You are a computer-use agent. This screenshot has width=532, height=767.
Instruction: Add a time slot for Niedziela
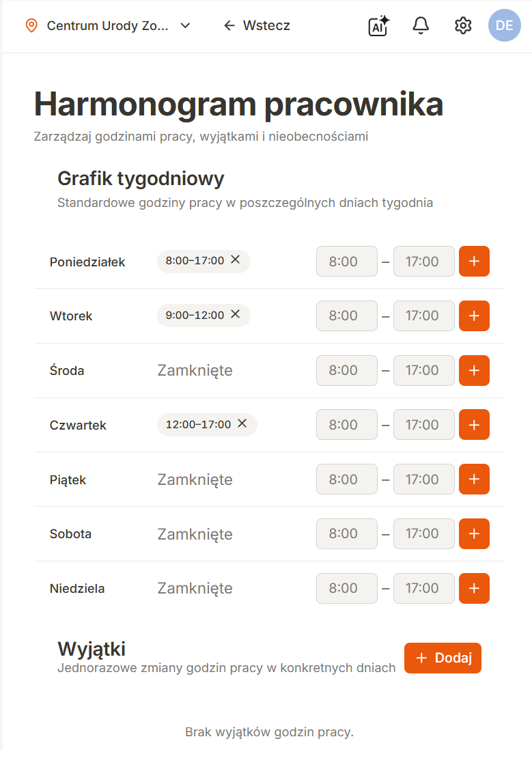pyautogui.click(x=474, y=588)
